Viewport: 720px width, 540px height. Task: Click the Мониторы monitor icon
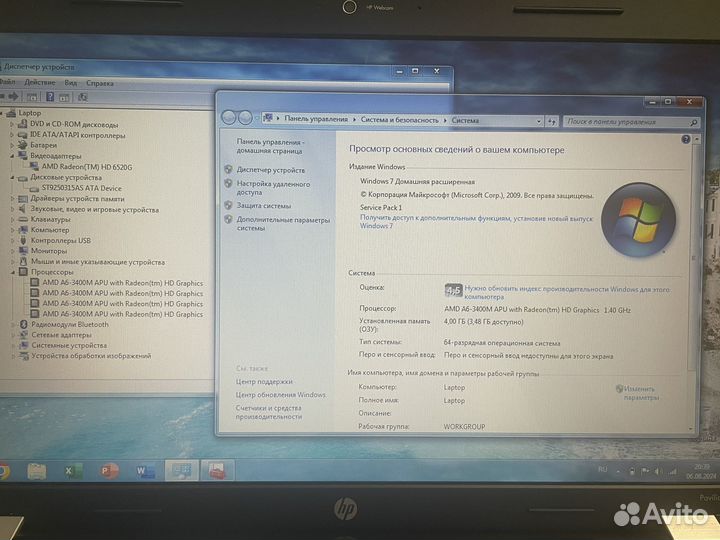coord(23,251)
